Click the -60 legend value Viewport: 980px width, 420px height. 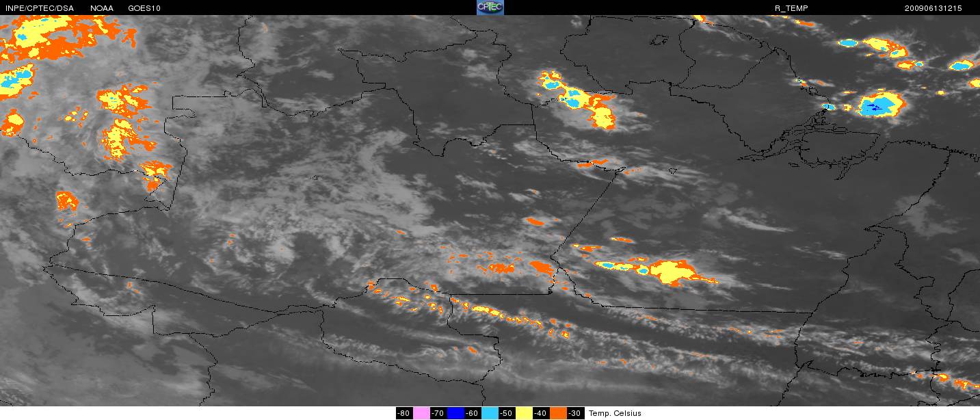pyautogui.click(x=473, y=413)
